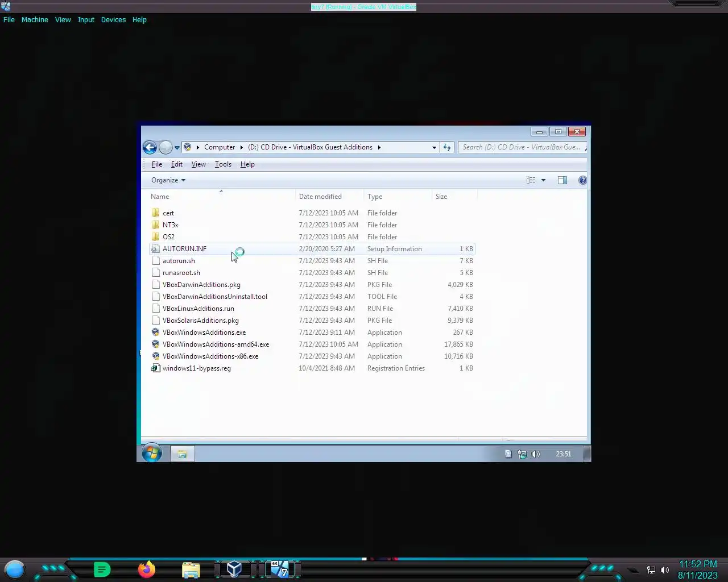Screen dimensions: 728x582
Task: Click CD Drive VirtualBox Guest Additions breadcrumb
Action: tap(310, 147)
